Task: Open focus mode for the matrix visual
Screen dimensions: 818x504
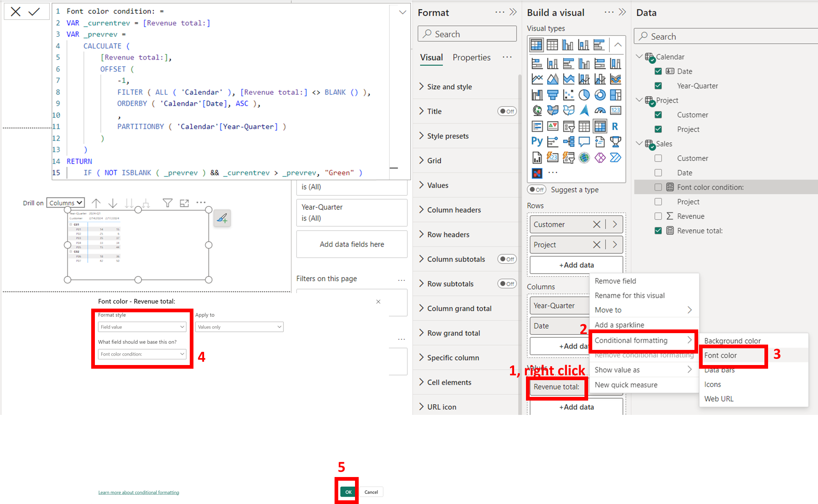Action: click(184, 203)
